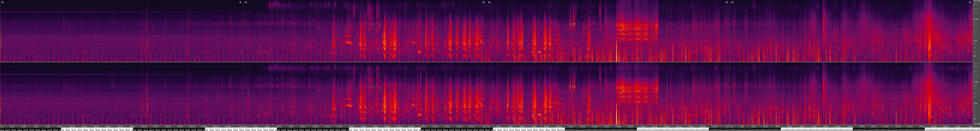Click the 100 Hz mark on upper frequency ruler
Viewport: 980px width, 131px height.
pos(976,40)
